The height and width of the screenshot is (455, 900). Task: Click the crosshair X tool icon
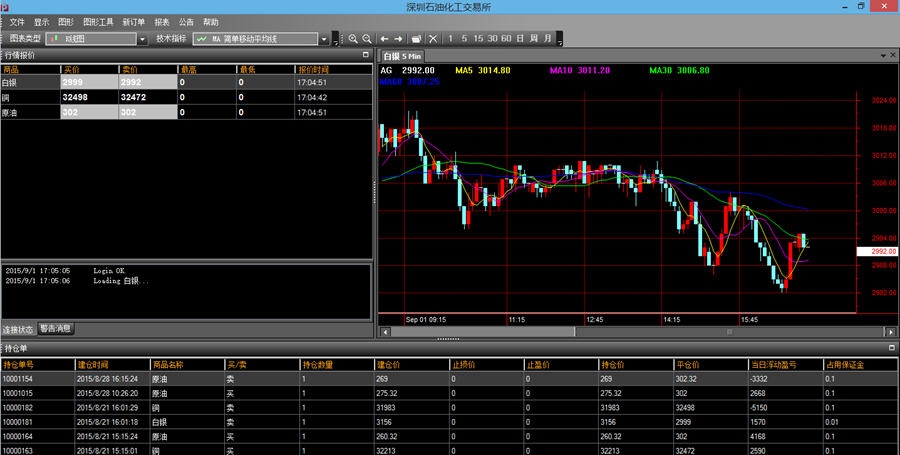click(x=433, y=39)
